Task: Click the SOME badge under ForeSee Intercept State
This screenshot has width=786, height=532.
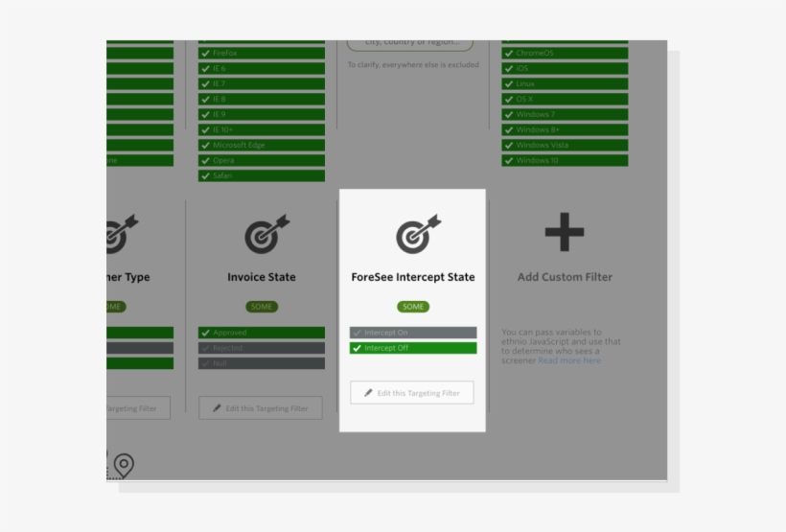Action: pyautogui.click(x=413, y=307)
